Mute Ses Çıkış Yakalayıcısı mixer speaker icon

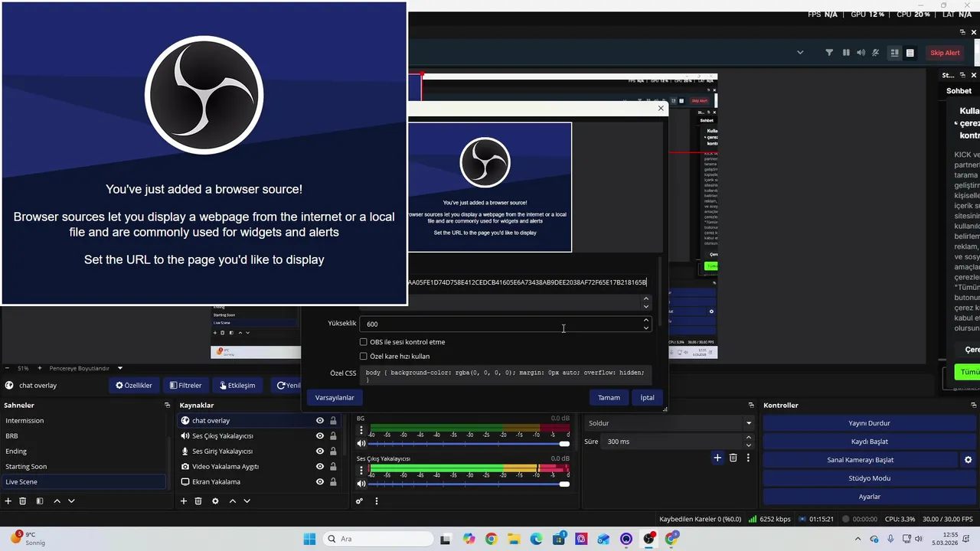click(x=361, y=484)
